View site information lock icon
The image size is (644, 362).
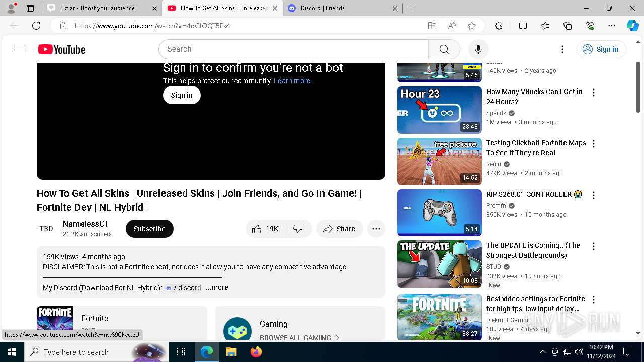(63, 26)
